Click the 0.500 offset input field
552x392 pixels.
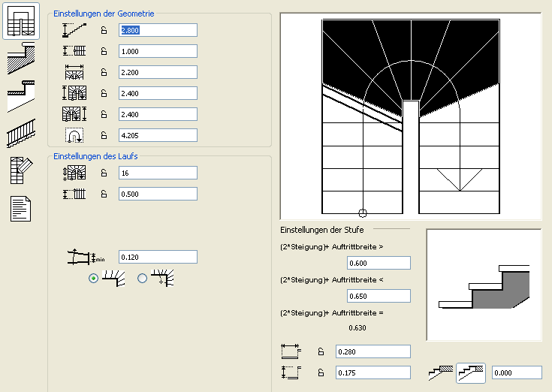158,194
